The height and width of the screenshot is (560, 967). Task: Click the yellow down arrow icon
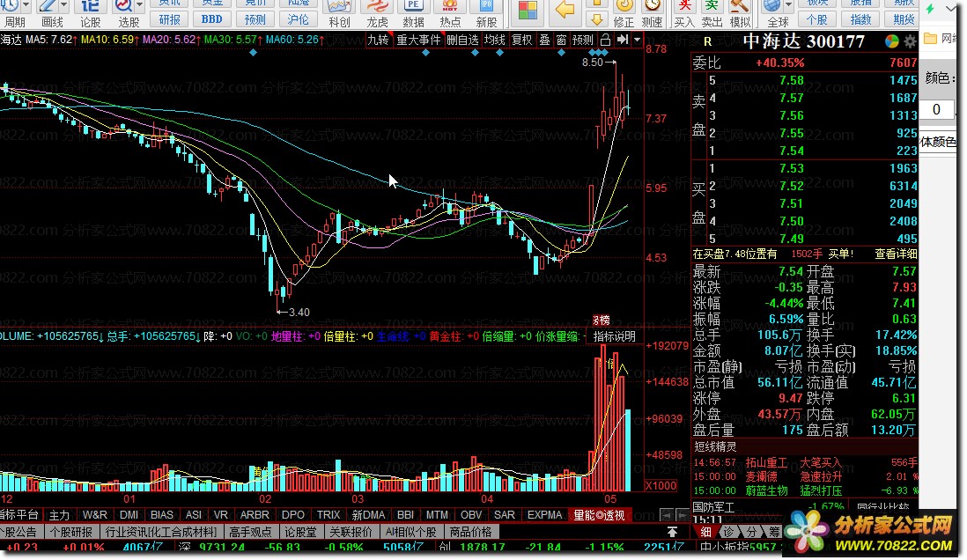tap(596, 19)
